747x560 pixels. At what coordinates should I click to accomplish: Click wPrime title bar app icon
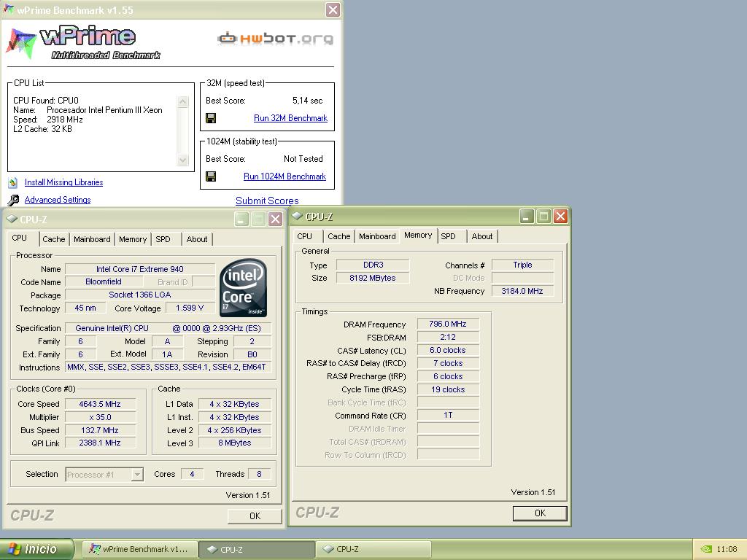coord(8,9)
